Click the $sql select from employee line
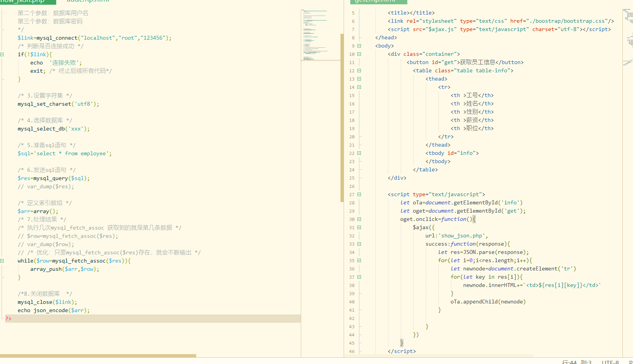The image size is (633, 364). click(x=64, y=154)
